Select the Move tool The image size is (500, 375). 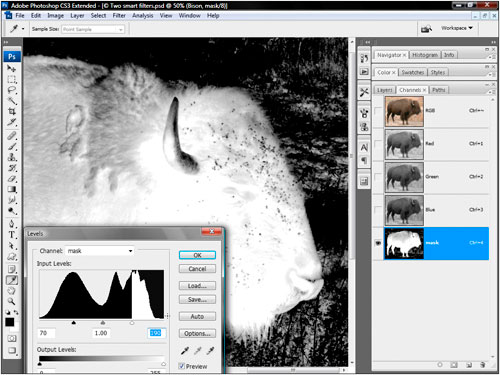pos(12,69)
